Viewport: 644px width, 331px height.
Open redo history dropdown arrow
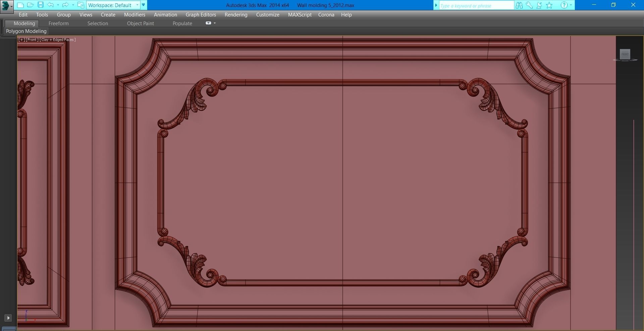[73, 5]
